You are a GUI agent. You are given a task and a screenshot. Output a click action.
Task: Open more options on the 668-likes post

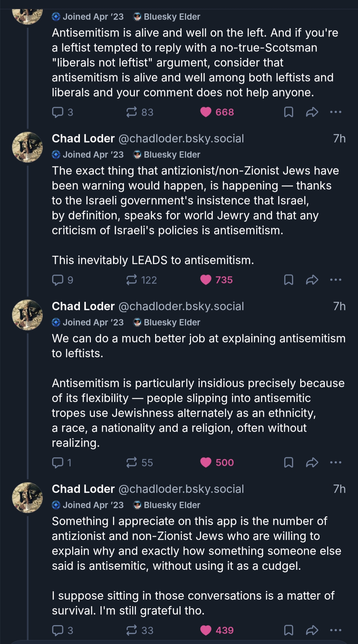tap(336, 112)
